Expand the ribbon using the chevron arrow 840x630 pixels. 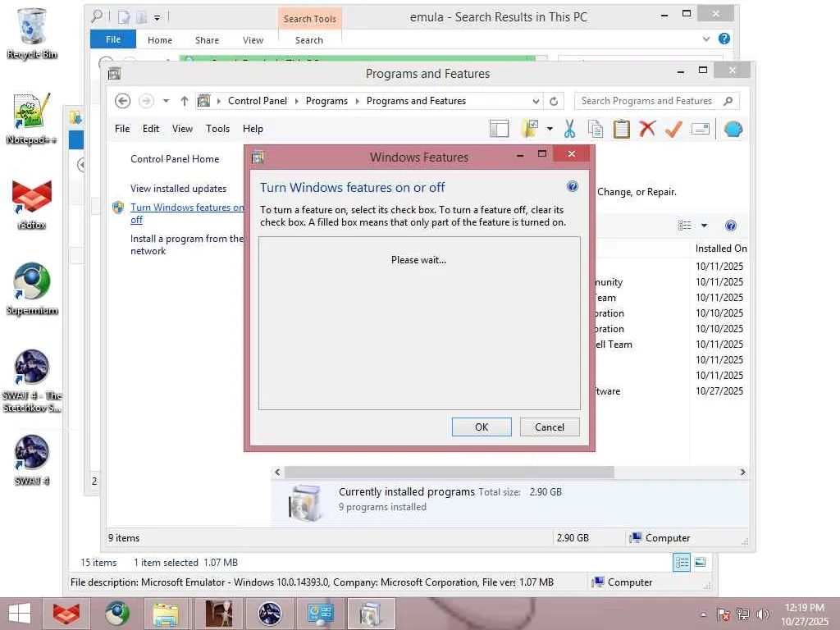coord(706,39)
